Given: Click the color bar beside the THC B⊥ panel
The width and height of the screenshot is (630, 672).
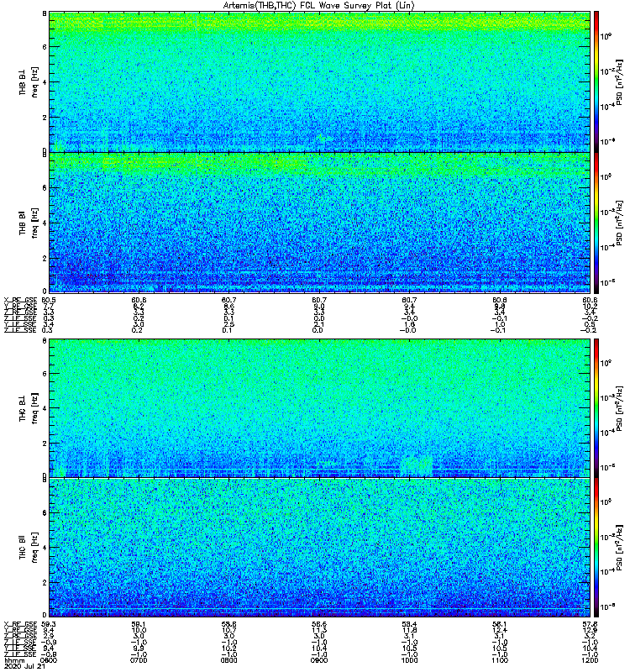Looking at the screenshot, I should (x=596, y=408).
